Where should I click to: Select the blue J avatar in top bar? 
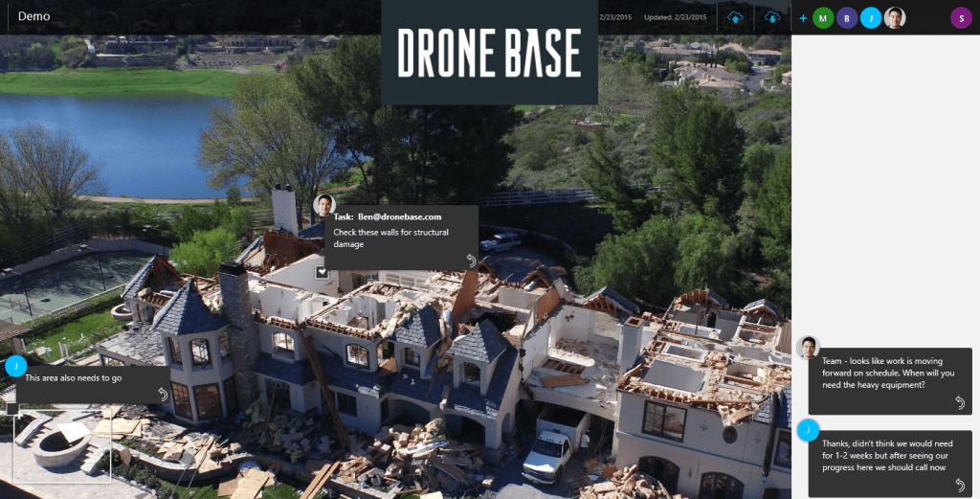point(871,18)
